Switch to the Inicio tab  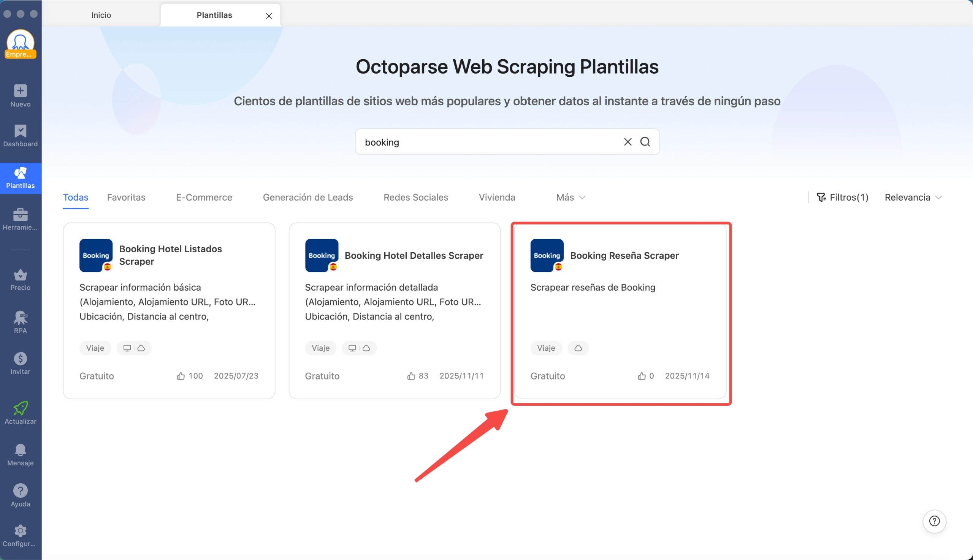[101, 14]
